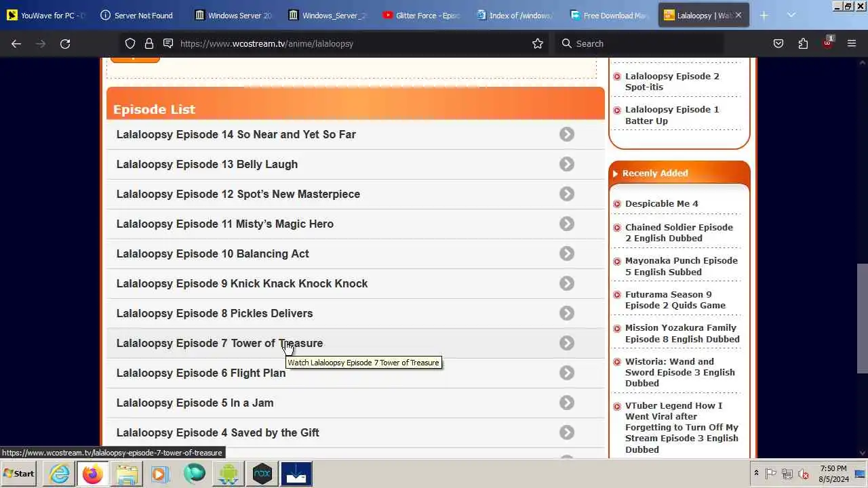Open Lalaloopsy Episode 13 Belly Laugh

click(207, 164)
